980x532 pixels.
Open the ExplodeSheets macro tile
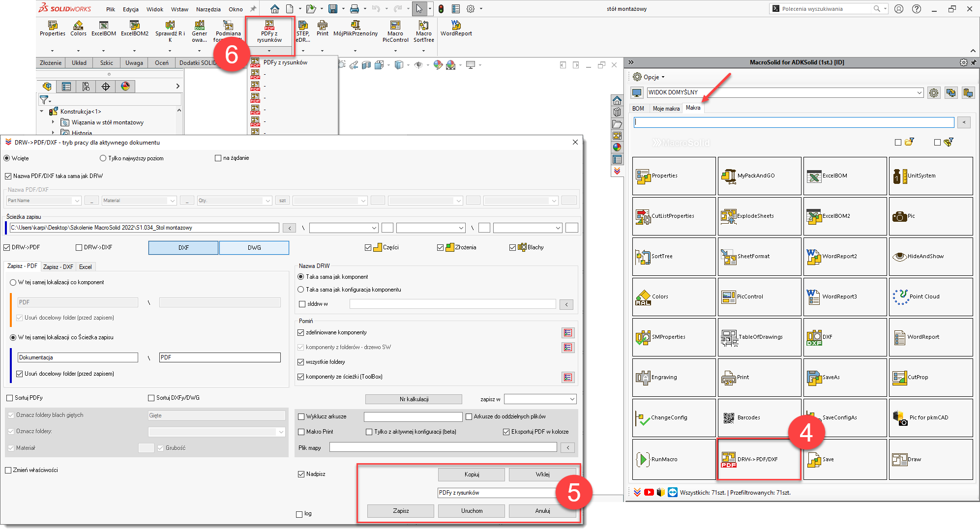click(759, 216)
